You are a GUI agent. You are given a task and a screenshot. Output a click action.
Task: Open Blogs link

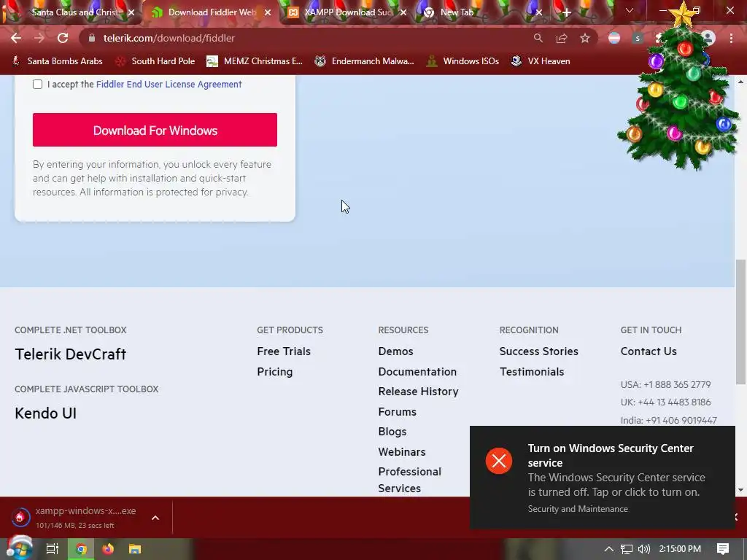point(392,432)
